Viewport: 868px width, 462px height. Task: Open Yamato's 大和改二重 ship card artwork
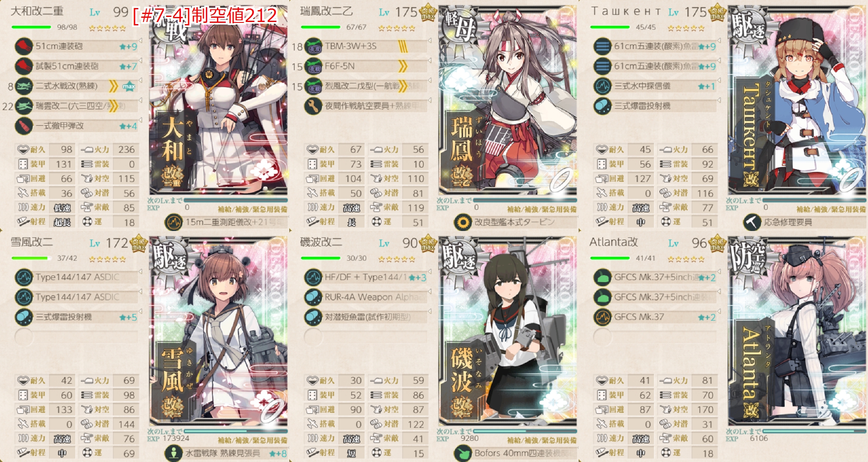point(218,100)
